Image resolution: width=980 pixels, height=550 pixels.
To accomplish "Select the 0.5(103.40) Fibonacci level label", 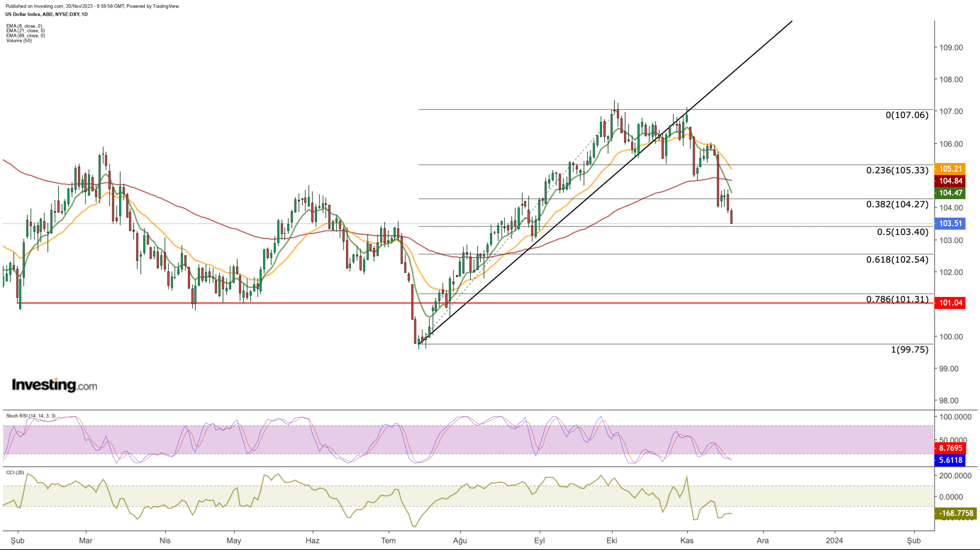I will click(903, 232).
